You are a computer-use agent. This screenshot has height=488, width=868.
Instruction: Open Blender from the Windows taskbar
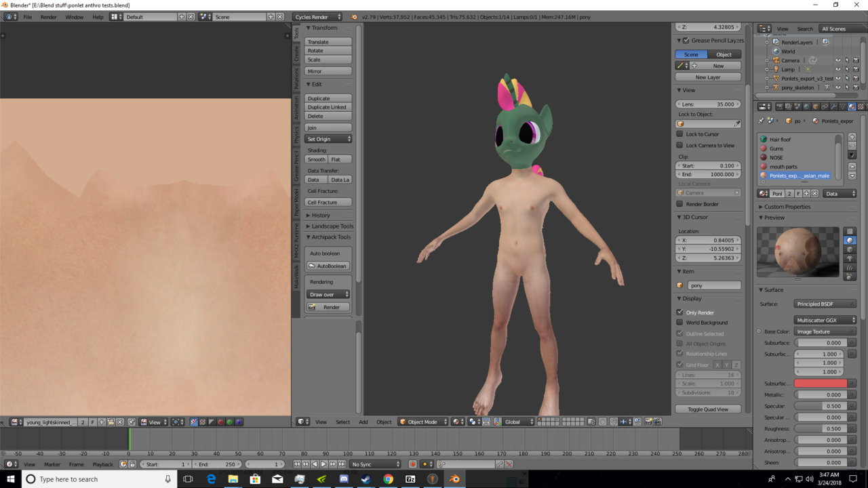coord(454,479)
